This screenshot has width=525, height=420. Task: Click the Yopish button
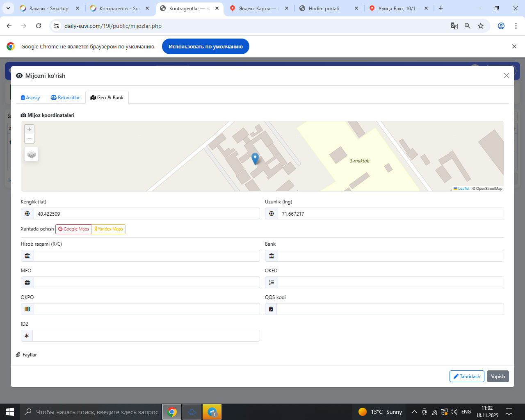498,377
